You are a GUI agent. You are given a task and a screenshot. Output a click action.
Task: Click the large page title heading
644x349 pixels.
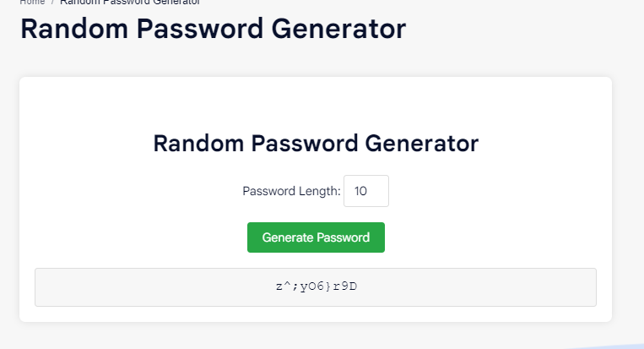213,30
